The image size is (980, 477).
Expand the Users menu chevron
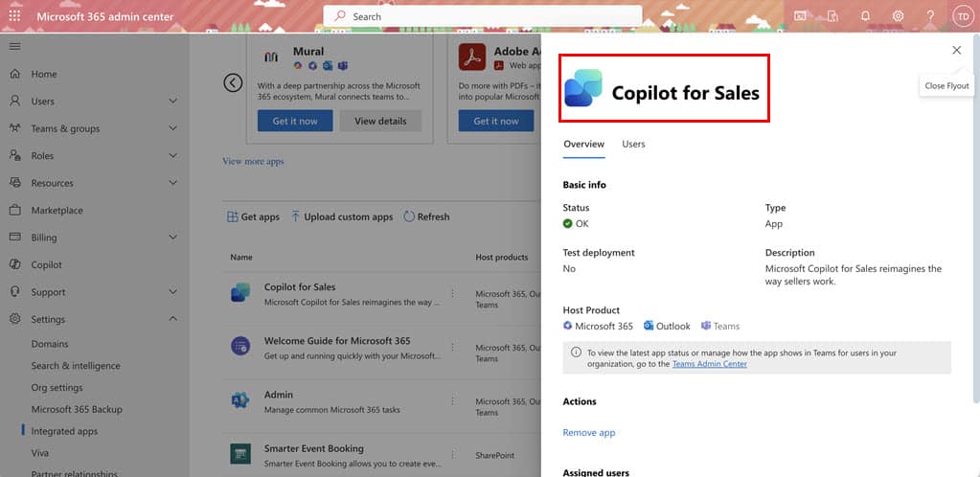(173, 101)
